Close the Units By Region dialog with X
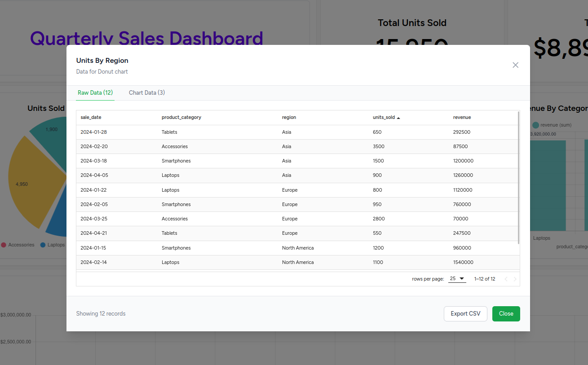 [515, 65]
